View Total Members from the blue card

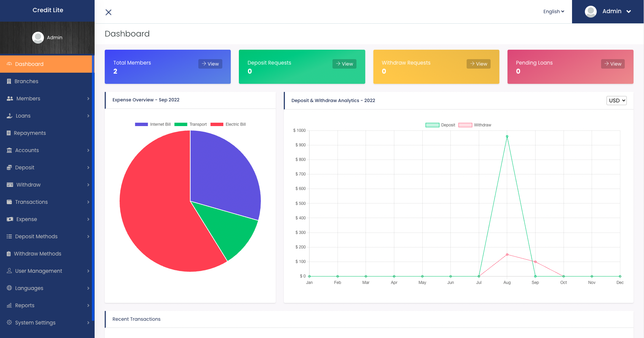(x=210, y=64)
